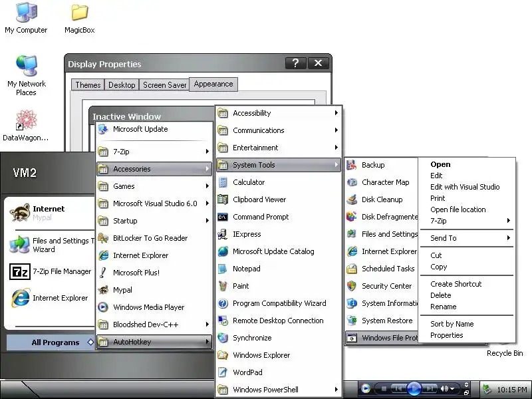Choose Open in the context menu
The width and height of the screenshot is (532, 399).
click(467, 164)
